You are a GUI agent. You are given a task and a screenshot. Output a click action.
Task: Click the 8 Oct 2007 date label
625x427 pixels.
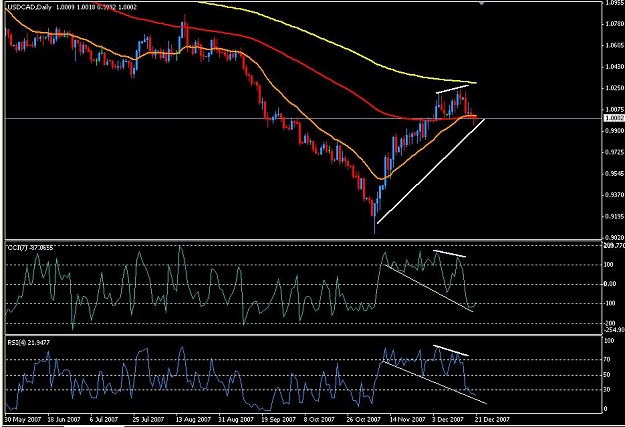tap(319, 419)
